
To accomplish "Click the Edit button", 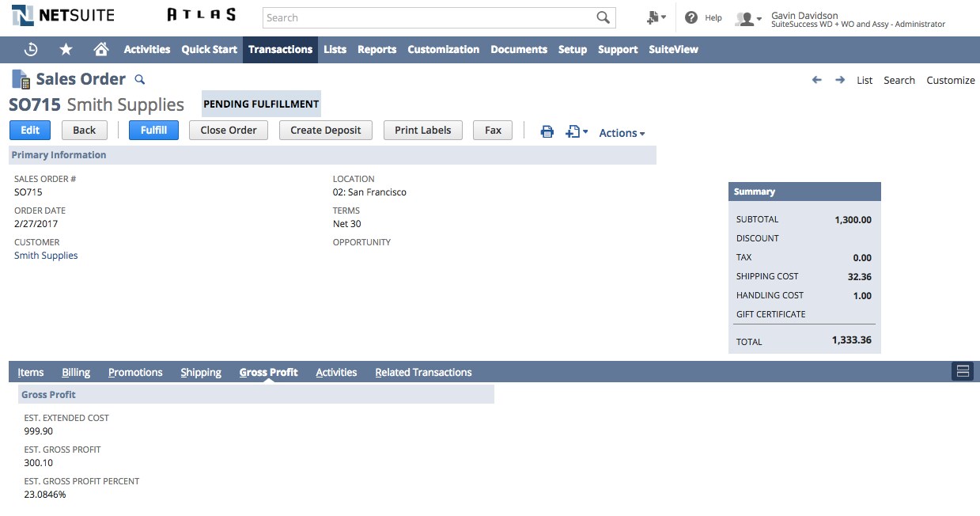I will point(30,130).
